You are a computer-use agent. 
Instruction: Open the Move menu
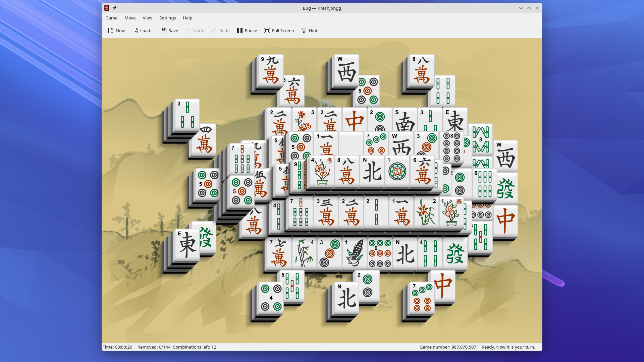coord(130,18)
